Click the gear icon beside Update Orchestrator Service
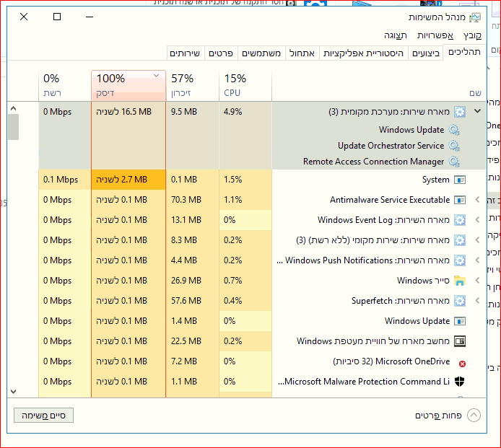Viewport: 501px width, 448px height. 454,146
